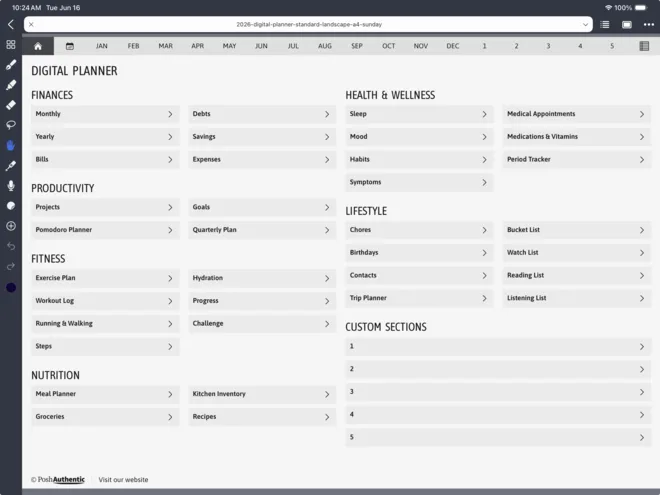The width and height of the screenshot is (660, 495).
Task: Open the Workout Log page
Action: [105, 301]
